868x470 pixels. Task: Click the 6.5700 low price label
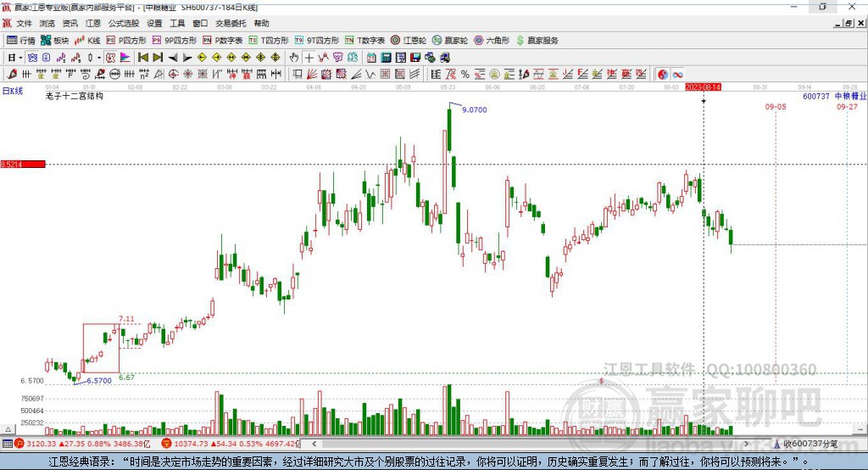(99, 381)
